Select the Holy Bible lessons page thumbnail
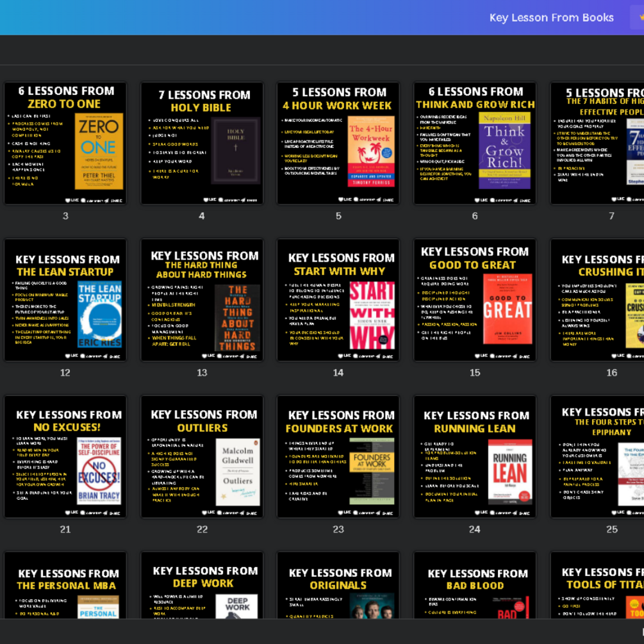Image resolution: width=644 pixels, height=644 pixels. tap(202, 143)
